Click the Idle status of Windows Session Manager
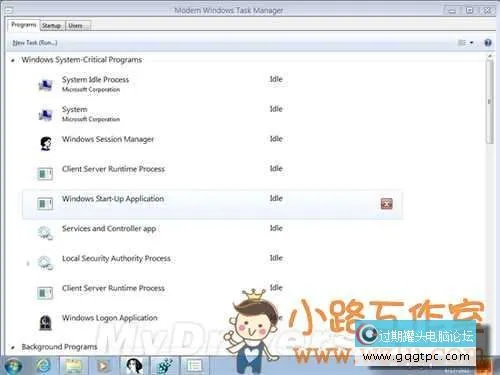This screenshot has height=375, width=500. 276,139
